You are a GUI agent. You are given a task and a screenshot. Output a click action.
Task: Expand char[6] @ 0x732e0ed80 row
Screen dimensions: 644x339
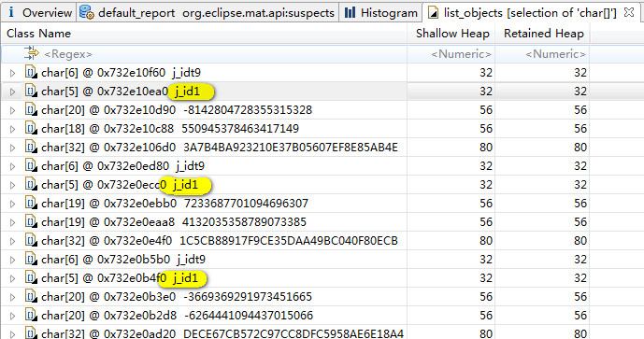[13, 166]
